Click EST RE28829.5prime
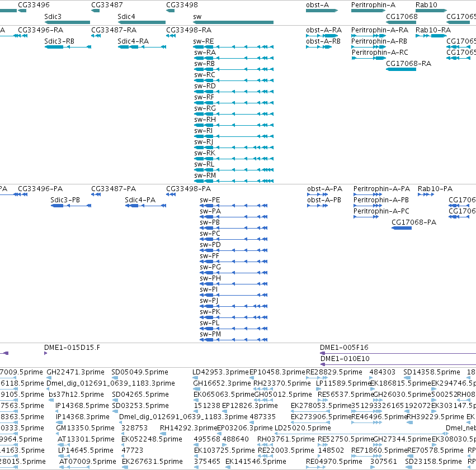 pos(317,378)
